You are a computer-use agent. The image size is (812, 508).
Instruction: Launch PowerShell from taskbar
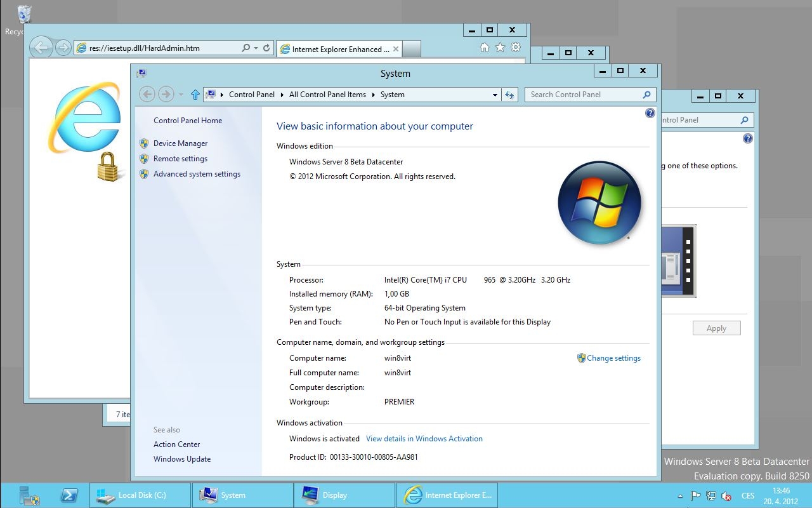click(70, 495)
